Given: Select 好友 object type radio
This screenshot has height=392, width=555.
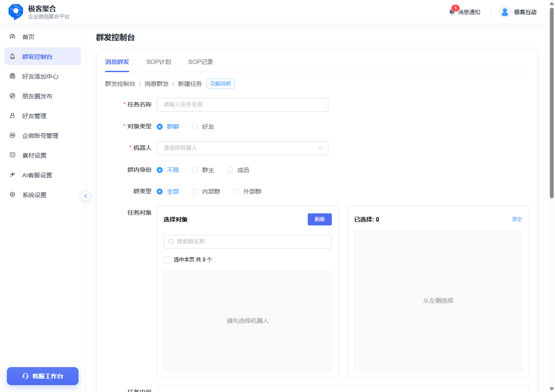Looking at the screenshot, I should tap(195, 127).
